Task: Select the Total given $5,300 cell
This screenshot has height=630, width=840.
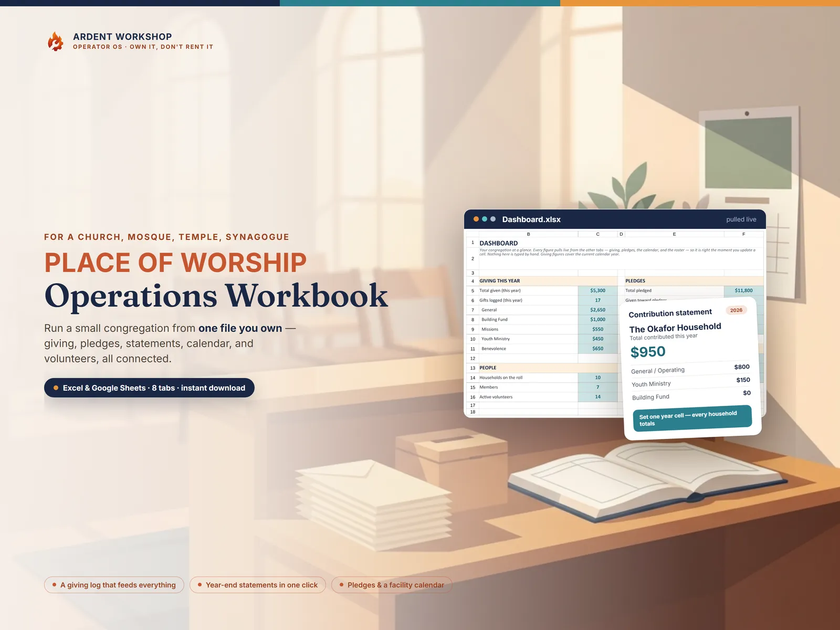Action: point(597,290)
